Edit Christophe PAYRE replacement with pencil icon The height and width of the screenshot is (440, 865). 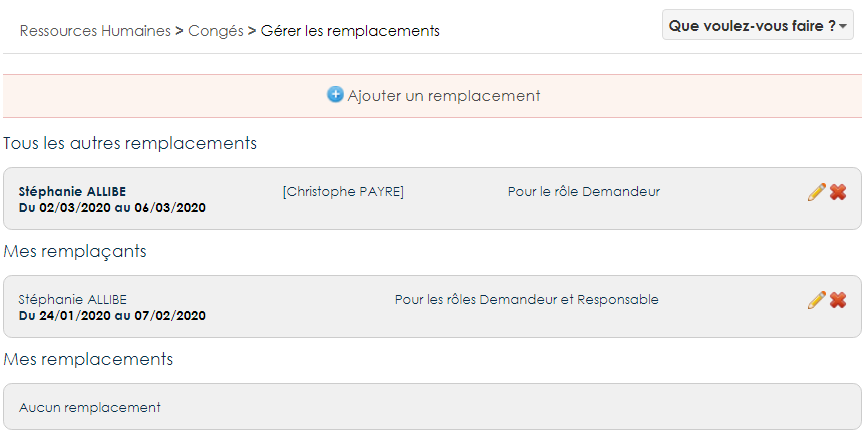pos(816,192)
